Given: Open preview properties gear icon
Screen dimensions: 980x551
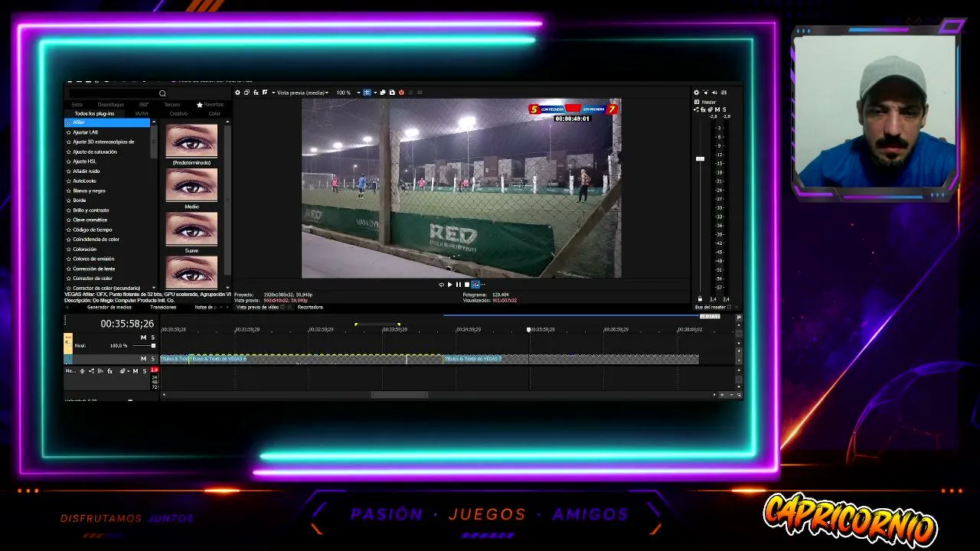Looking at the screenshot, I should click(237, 93).
